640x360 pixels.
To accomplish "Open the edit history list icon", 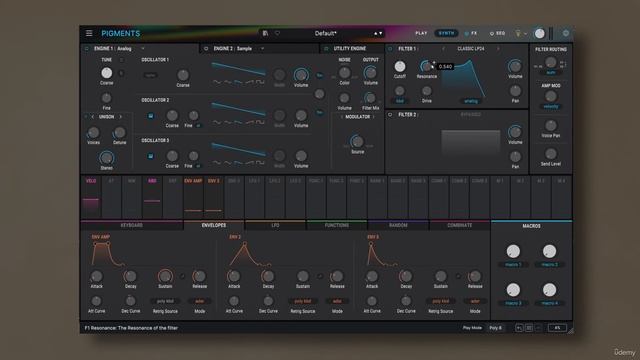I will point(529,328).
